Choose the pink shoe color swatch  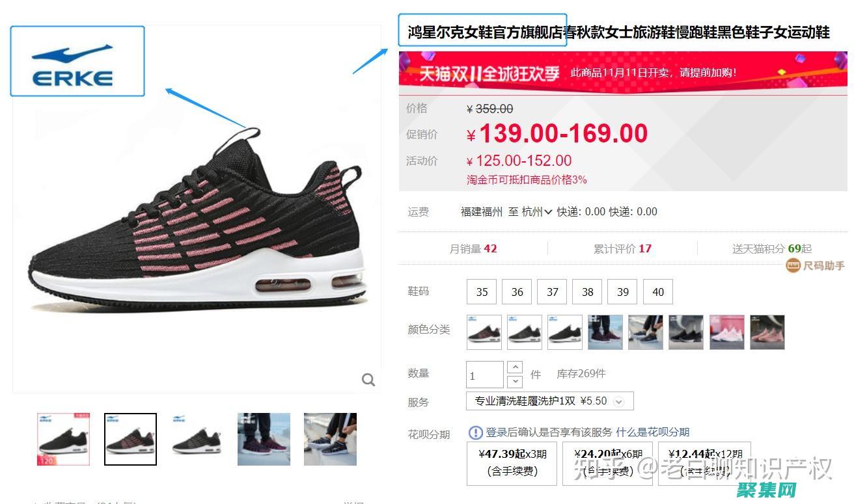pos(767,332)
